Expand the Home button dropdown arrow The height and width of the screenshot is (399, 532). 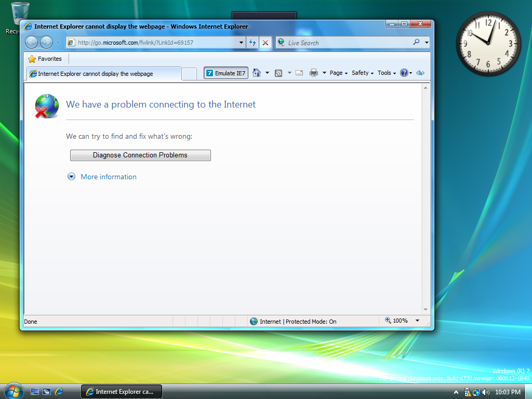[268, 73]
